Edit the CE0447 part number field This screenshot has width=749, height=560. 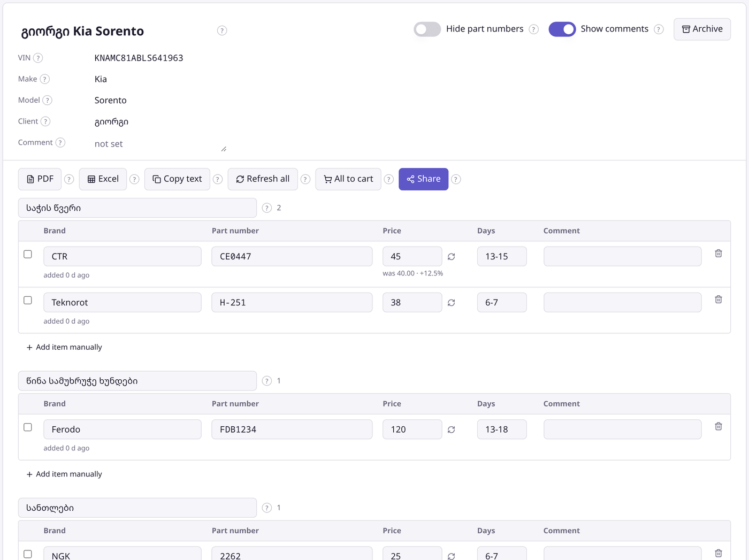292,256
